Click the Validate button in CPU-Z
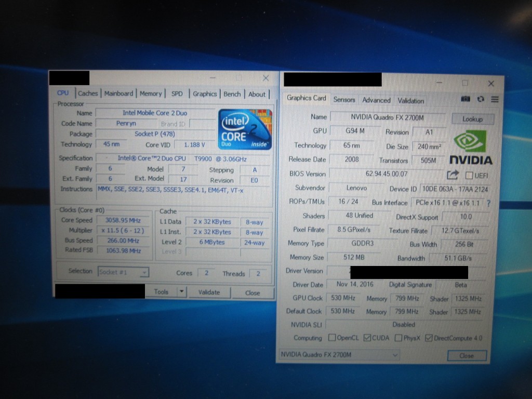Viewport: 532px width, 399px height. [x=209, y=292]
